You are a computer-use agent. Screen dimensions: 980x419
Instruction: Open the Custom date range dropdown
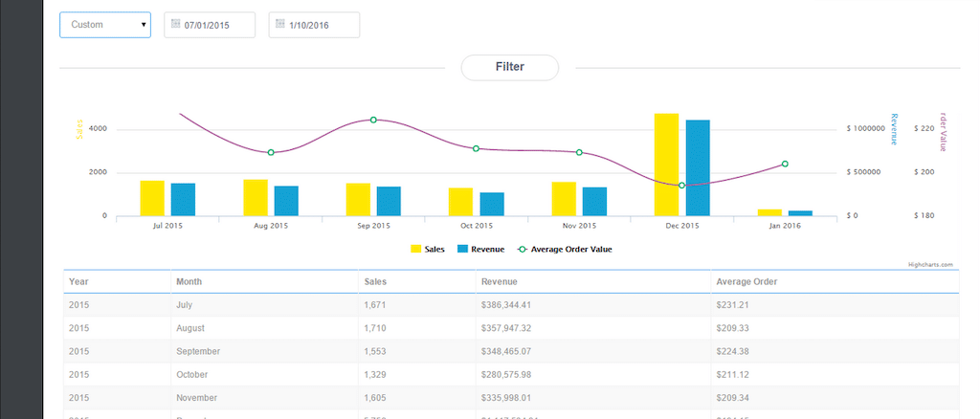click(105, 25)
